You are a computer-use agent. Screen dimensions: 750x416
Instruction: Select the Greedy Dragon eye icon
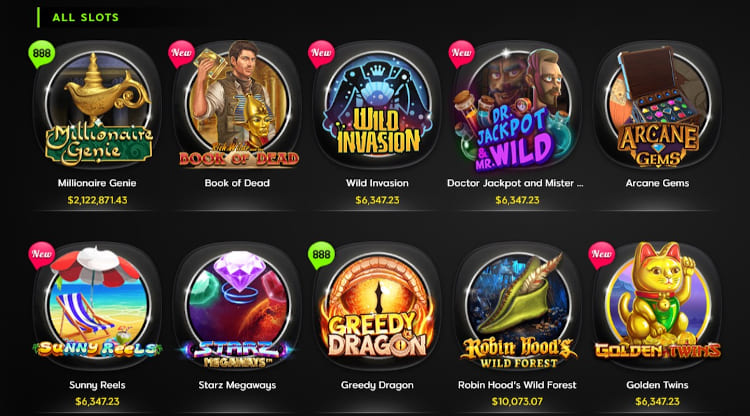click(x=377, y=307)
